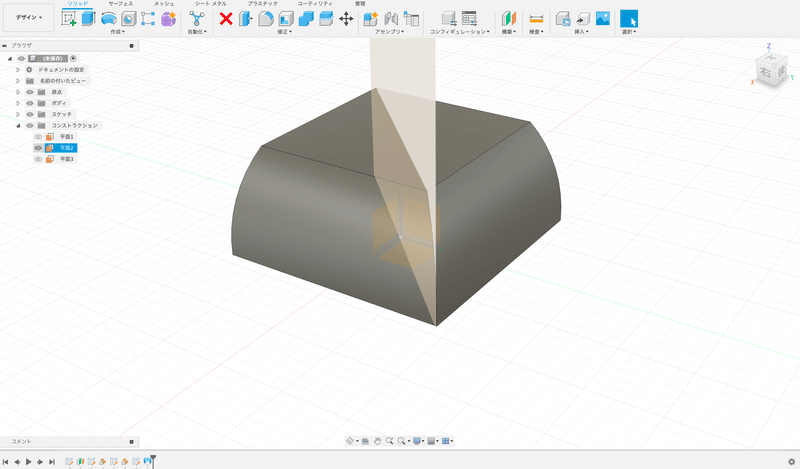Viewport: 800px width, 469px height.
Task: Click the configuration table icon
Action: pyautogui.click(x=469, y=19)
